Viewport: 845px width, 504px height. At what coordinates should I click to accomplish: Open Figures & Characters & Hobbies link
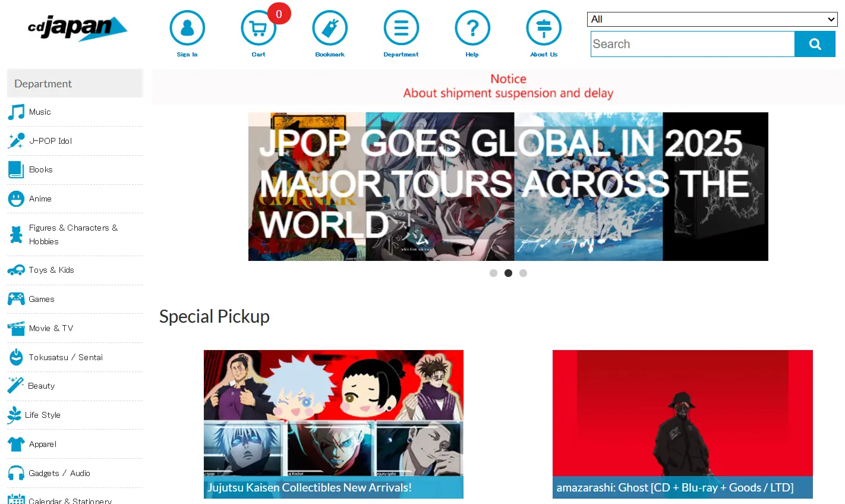pyautogui.click(x=74, y=235)
